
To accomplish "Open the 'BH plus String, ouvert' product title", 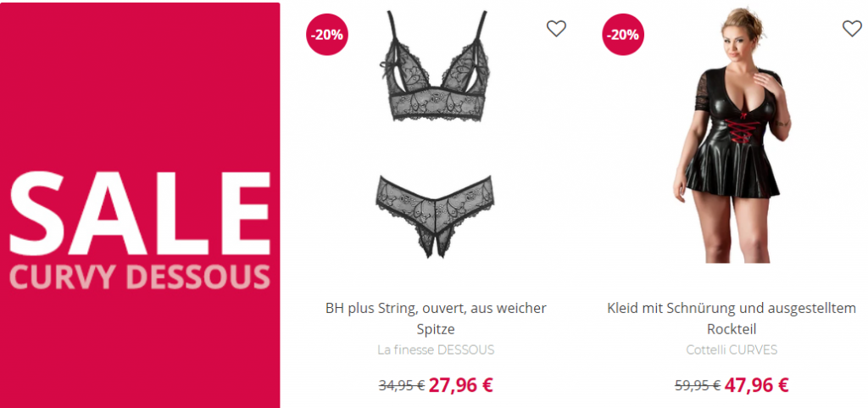I will (436, 318).
